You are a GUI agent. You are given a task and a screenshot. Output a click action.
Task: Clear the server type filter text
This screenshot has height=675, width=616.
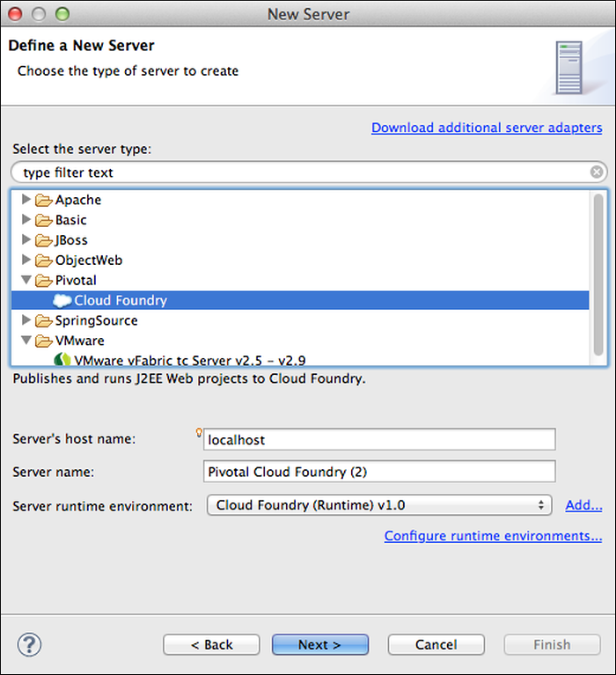coord(597,172)
